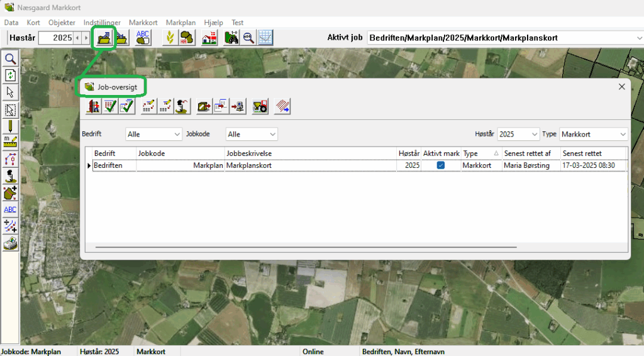This screenshot has height=356, width=644.
Task: Choose the ruler measure tool
Action: pyautogui.click(x=10, y=142)
